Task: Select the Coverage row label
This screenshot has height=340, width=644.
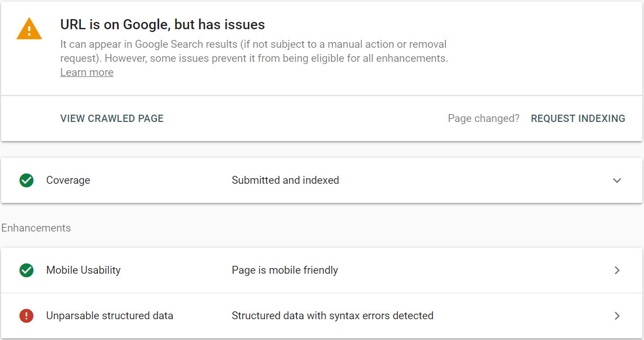Action: pos(68,180)
